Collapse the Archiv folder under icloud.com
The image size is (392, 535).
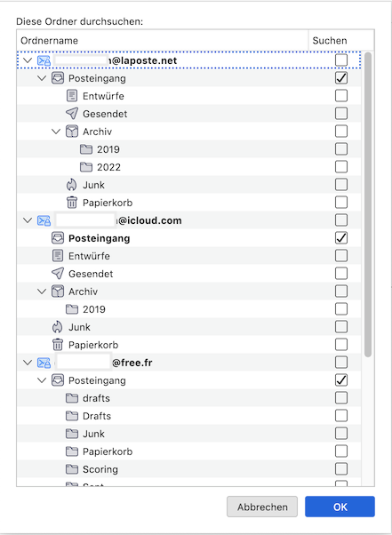pyautogui.click(x=42, y=291)
